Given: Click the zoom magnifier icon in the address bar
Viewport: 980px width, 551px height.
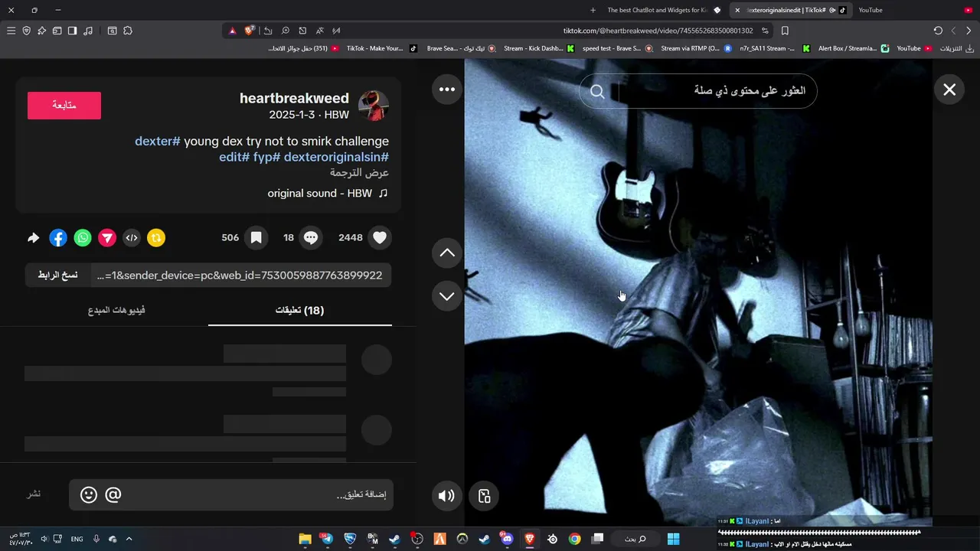Looking at the screenshot, I should pos(285,31).
